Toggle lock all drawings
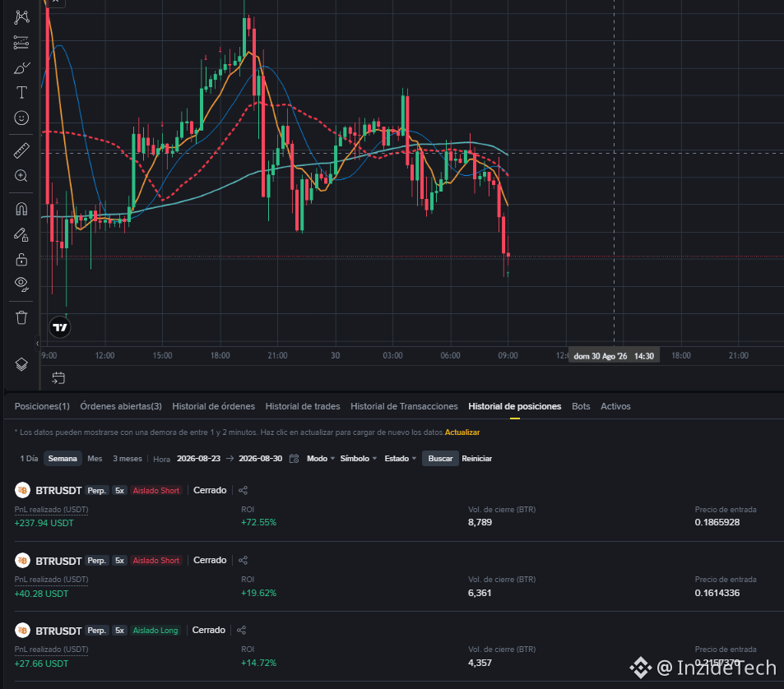The image size is (784, 689). 21,259
